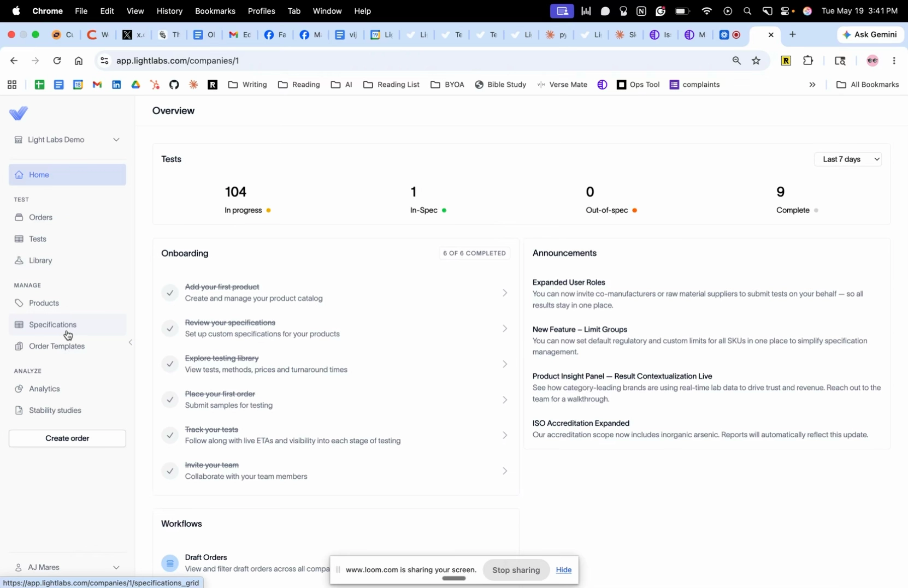
Task: Open the Chrome profile avatar
Action: pos(872,61)
